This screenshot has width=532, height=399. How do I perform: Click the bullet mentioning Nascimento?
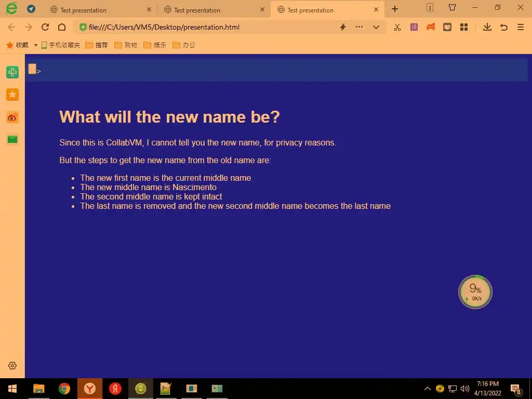pos(148,187)
